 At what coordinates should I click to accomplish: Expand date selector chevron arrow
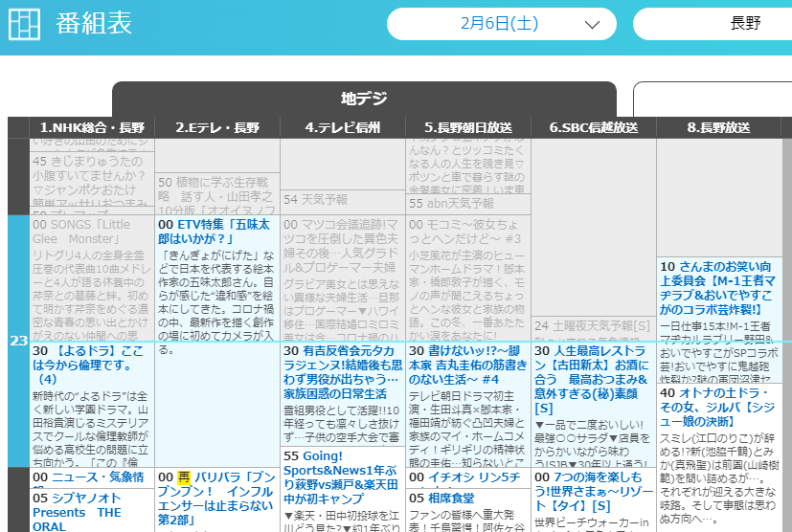click(592, 24)
